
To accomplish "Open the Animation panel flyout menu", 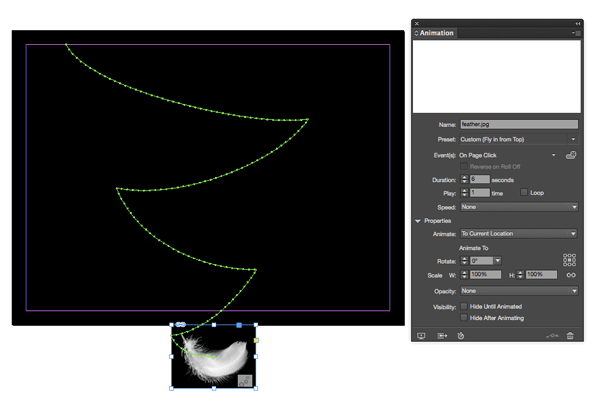I will 577,33.
